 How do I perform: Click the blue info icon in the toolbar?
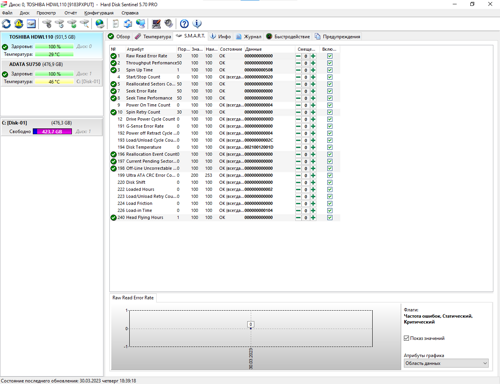(197, 24)
